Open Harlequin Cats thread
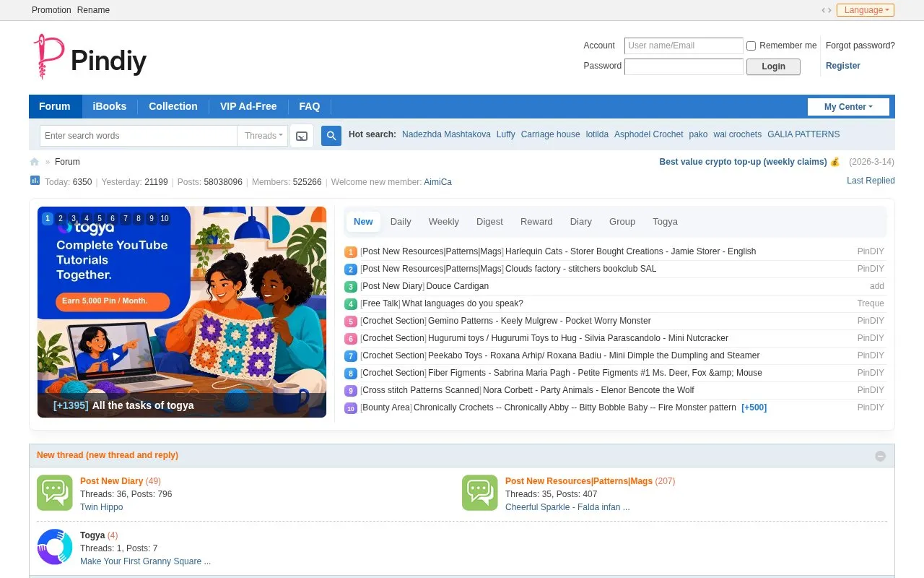The width and height of the screenshot is (924, 578). [631, 251]
